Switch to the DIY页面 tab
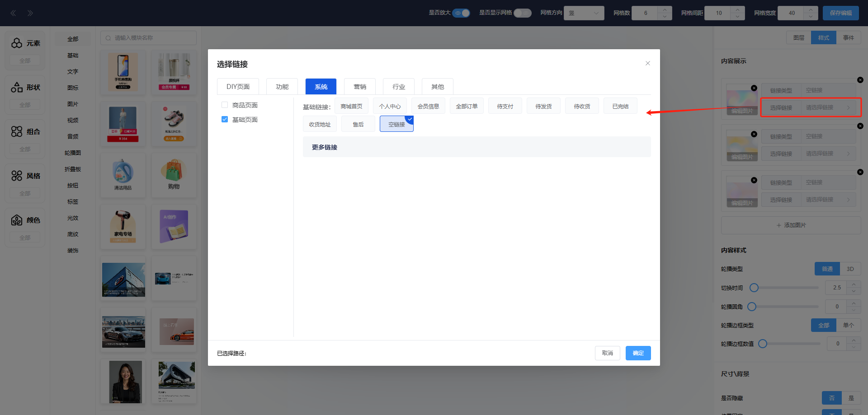 (238, 87)
